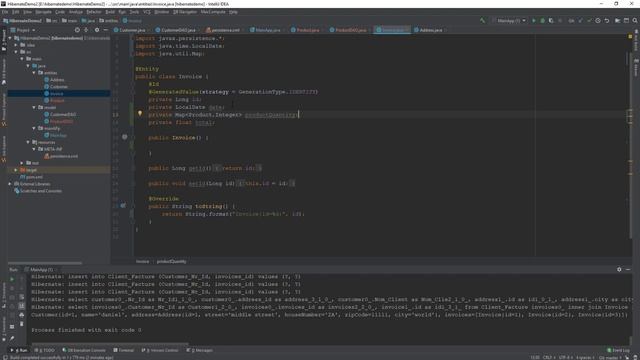Expand the target folder in project tree
The image size is (640, 360).
click(16, 170)
